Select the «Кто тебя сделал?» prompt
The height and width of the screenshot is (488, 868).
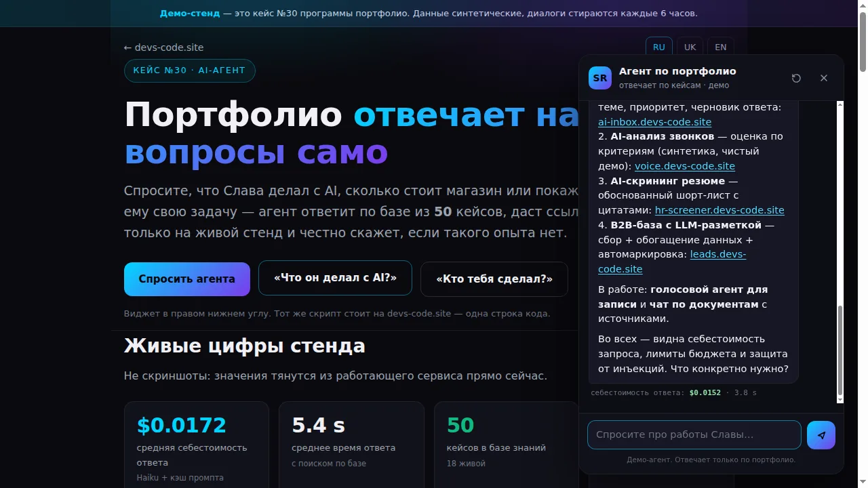[494, 279]
